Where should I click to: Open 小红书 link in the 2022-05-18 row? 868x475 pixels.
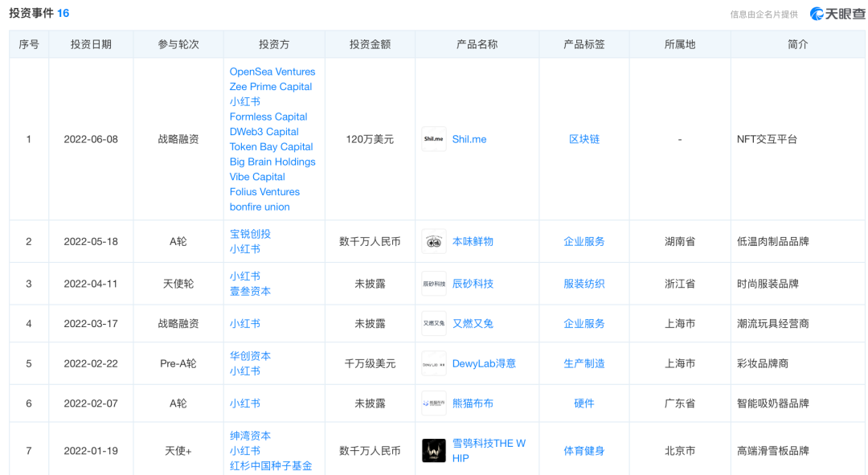(x=244, y=248)
